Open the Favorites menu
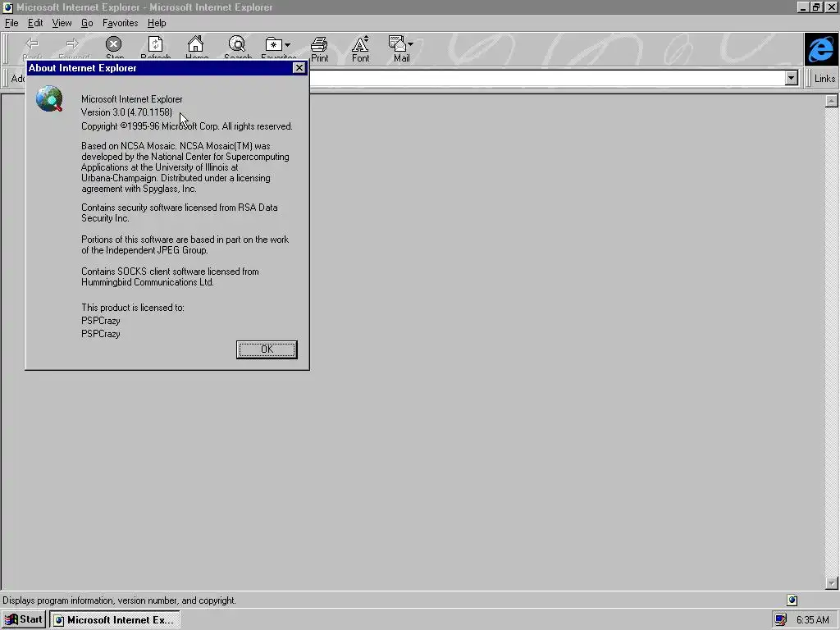 pos(120,23)
